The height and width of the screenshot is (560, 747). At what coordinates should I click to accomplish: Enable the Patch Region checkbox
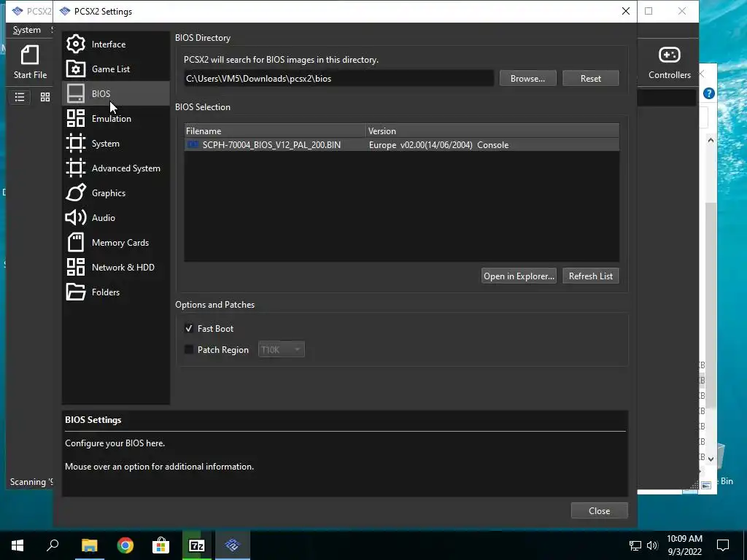(189, 349)
